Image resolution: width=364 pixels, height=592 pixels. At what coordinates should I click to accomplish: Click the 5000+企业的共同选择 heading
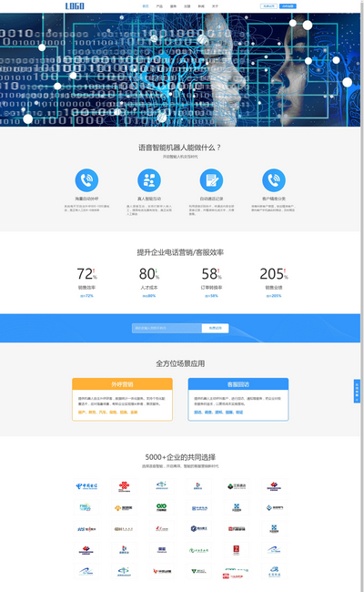(x=180, y=457)
